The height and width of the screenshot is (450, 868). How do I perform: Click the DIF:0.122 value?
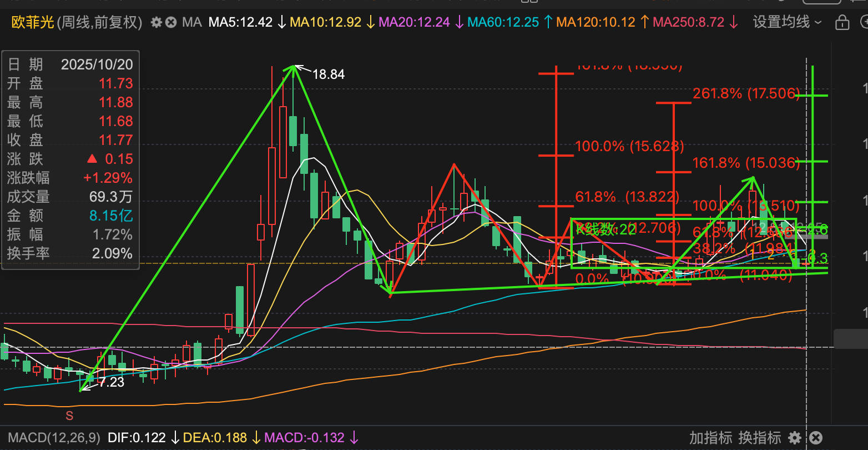(137, 438)
